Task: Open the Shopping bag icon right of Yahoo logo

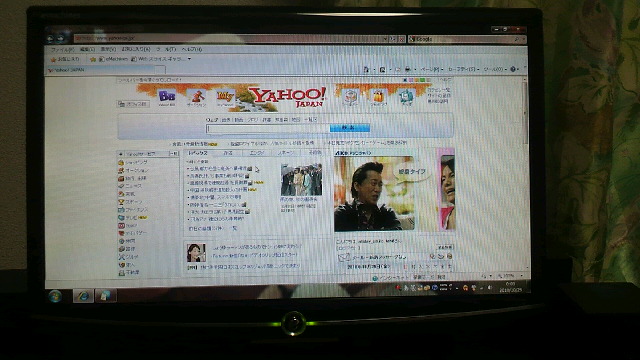Action: (x=378, y=98)
